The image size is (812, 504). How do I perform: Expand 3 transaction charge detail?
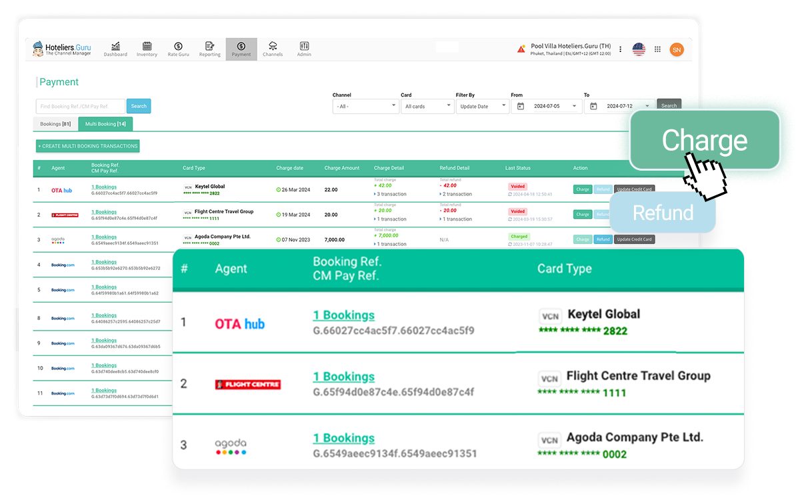click(391, 194)
